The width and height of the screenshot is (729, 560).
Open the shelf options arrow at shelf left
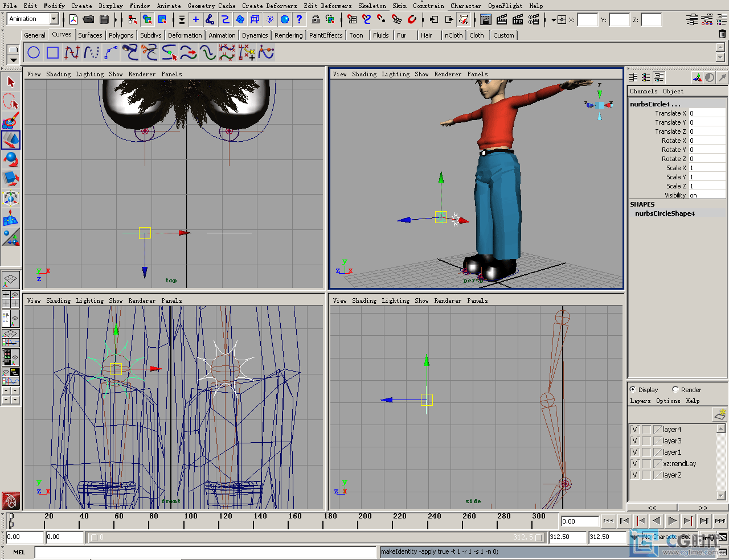pyautogui.click(x=13, y=59)
